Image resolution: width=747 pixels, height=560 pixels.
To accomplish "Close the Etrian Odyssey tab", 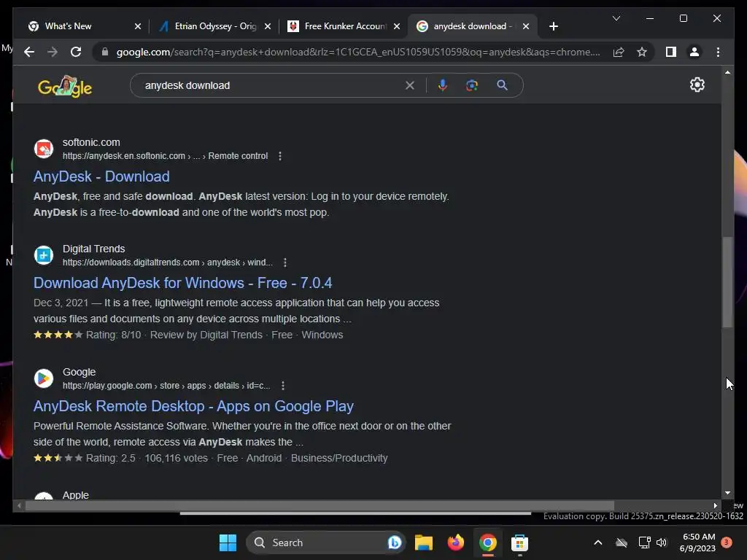I will click(x=268, y=26).
